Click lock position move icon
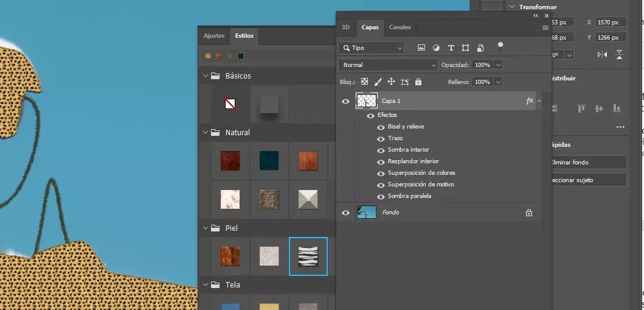 [391, 82]
